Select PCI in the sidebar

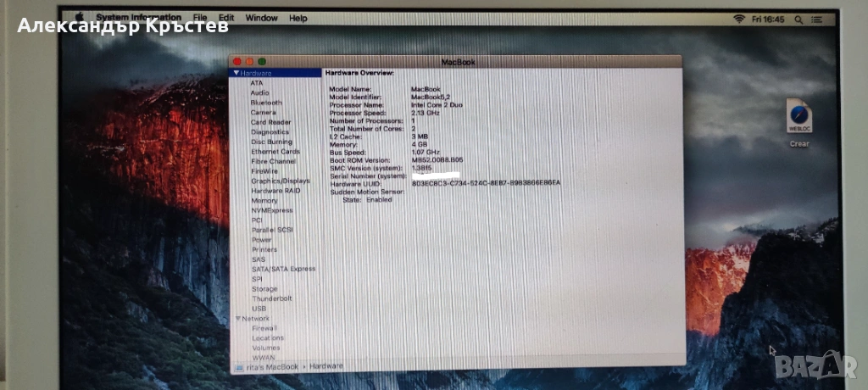click(x=258, y=220)
